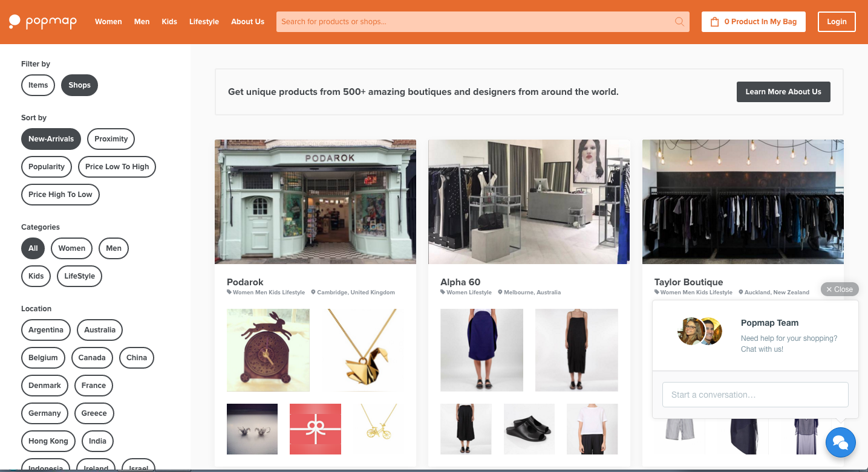Toggle the Items filter
This screenshot has width=868, height=472.
(x=38, y=85)
